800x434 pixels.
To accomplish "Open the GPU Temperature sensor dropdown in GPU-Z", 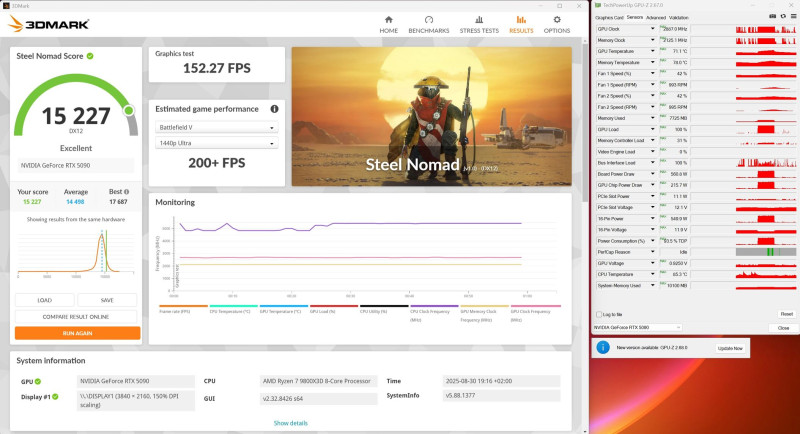I will (652, 52).
